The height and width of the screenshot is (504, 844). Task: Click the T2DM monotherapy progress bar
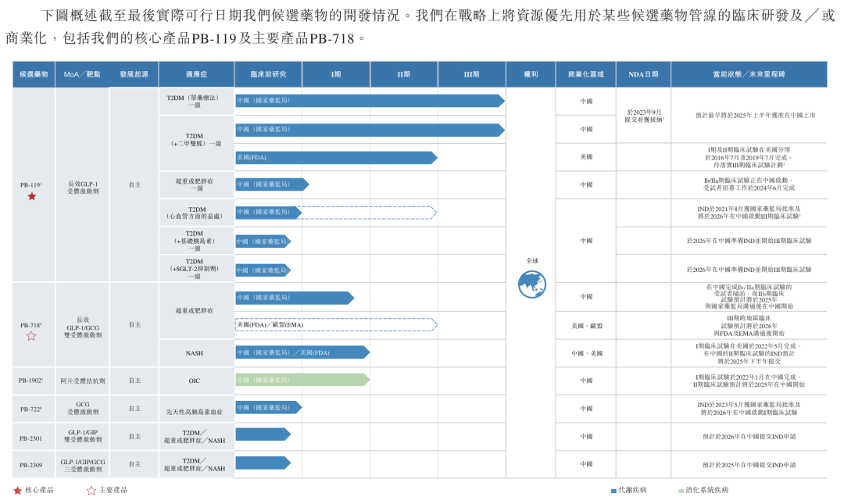[x=370, y=101]
